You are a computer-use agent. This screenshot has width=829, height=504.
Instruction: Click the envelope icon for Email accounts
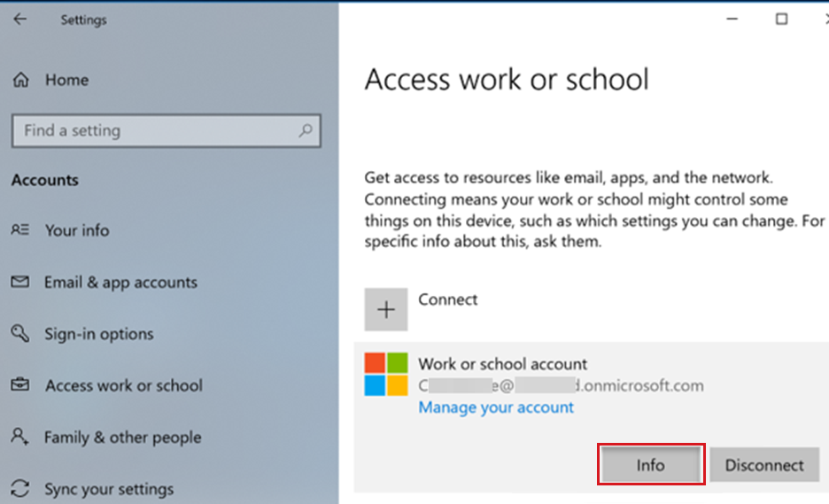(x=20, y=282)
